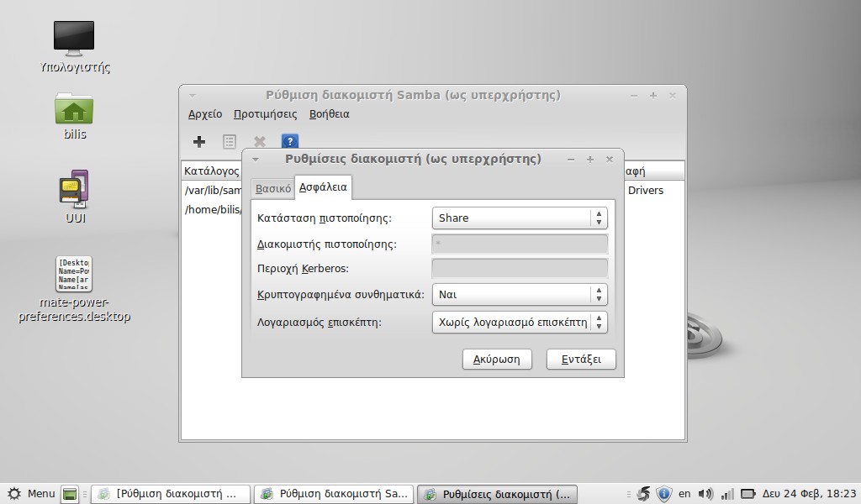861x504 pixels.
Task: Add a new Samba share with plus icon
Action: tap(198, 141)
